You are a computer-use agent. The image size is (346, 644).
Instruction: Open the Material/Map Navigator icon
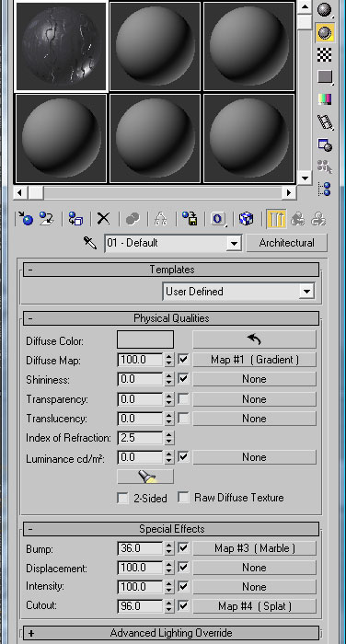[325, 190]
